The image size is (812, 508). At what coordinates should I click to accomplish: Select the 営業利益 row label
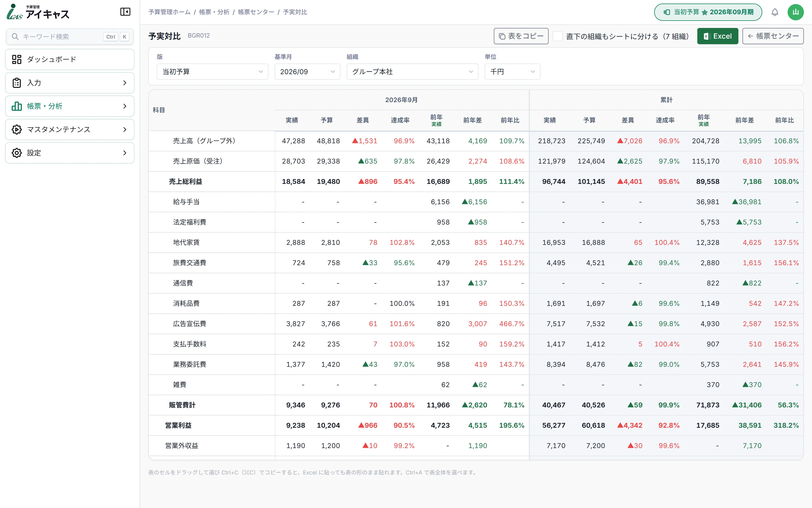(178, 426)
